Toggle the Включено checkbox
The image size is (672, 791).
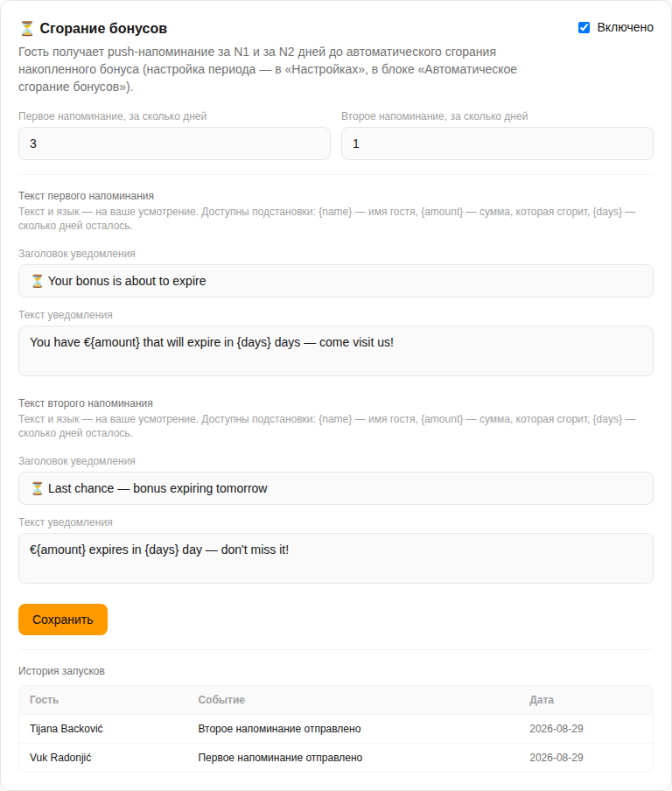click(584, 28)
